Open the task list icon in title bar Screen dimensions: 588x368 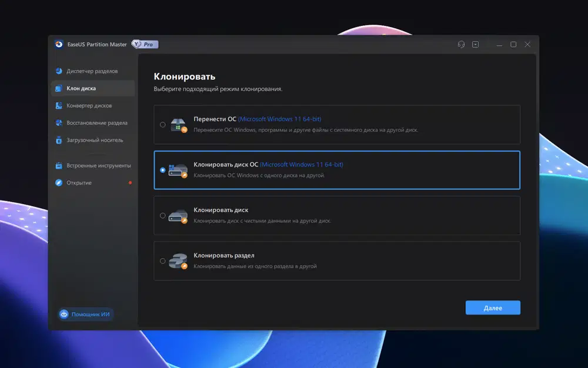pyautogui.click(x=475, y=44)
